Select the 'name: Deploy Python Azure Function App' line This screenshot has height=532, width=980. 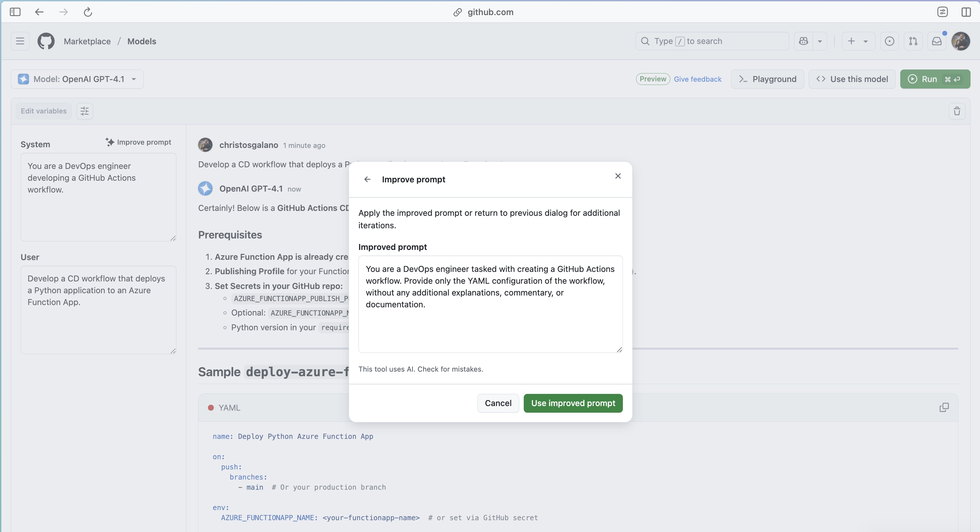(293, 437)
